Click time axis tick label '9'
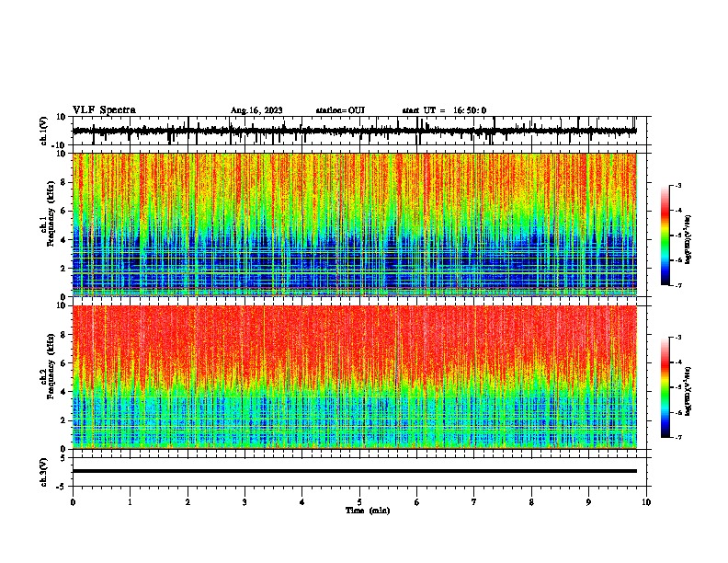The height and width of the screenshot is (563, 728). tap(588, 502)
